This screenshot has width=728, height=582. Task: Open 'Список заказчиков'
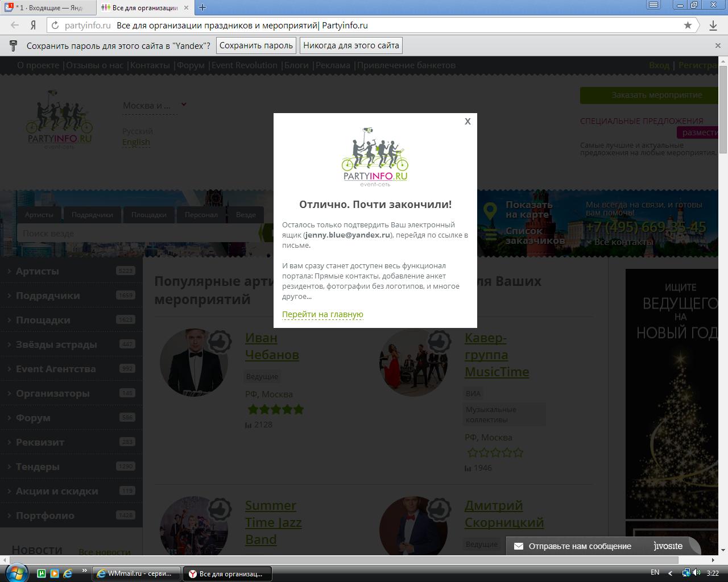(535, 235)
